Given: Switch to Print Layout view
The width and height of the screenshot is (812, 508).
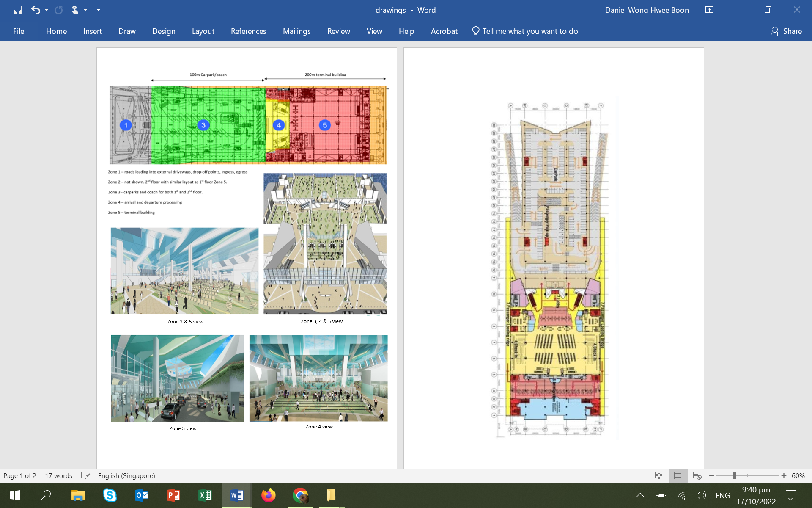Looking at the screenshot, I should point(678,475).
